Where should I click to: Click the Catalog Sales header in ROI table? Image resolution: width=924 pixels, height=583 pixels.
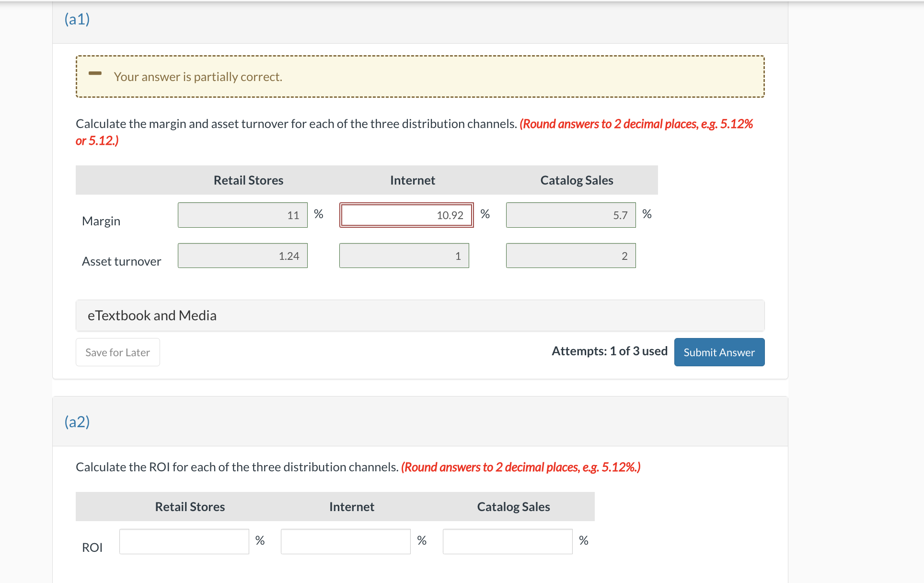[513, 507]
